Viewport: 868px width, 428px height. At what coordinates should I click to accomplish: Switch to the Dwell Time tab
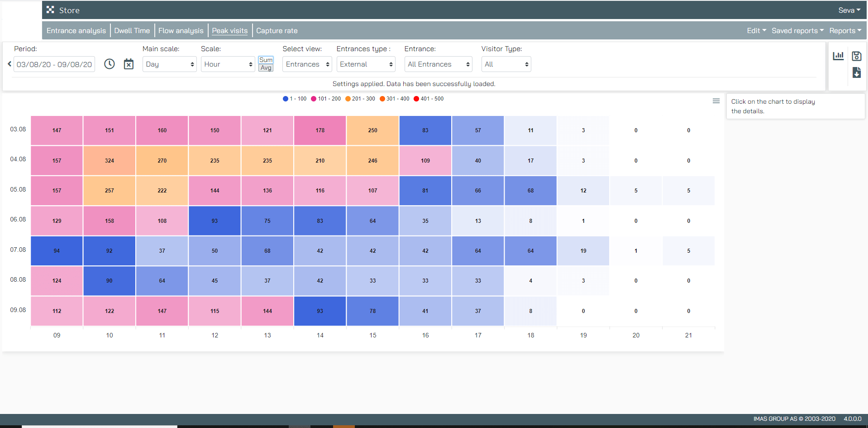(132, 31)
